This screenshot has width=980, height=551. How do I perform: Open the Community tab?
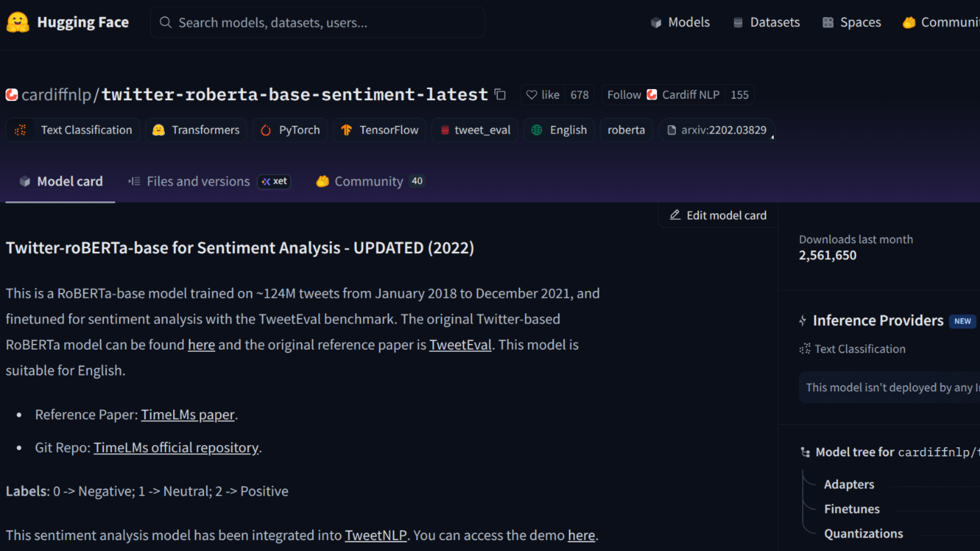(370, 182)
